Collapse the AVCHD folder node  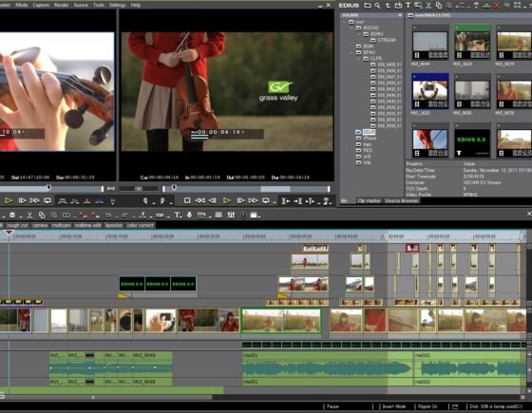(351, 28)
